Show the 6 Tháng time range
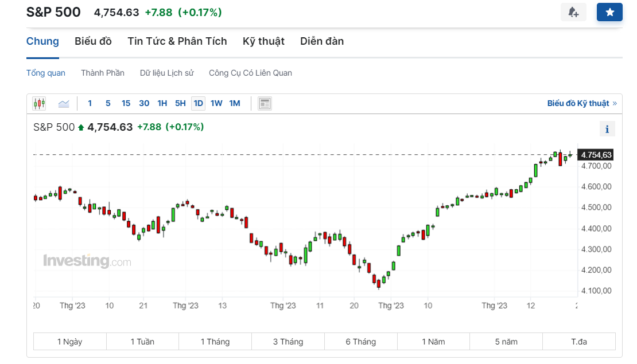637x364 pixels. coord(361,342)
